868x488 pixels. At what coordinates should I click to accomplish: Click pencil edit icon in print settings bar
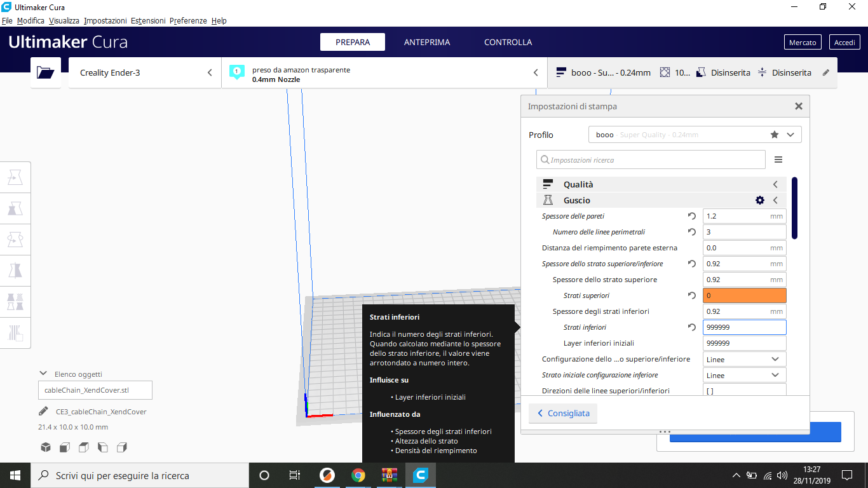pos(826,72)
